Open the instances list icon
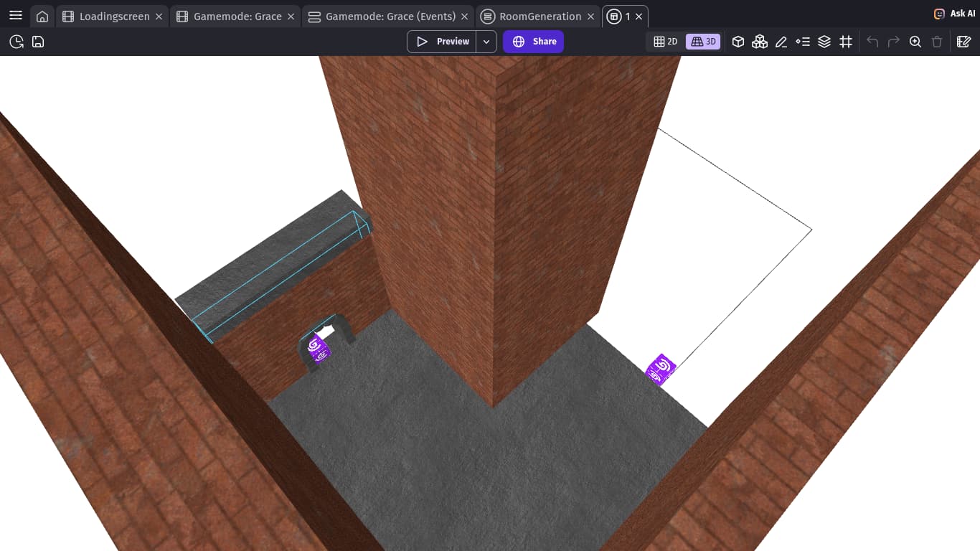 click(803, 42)
